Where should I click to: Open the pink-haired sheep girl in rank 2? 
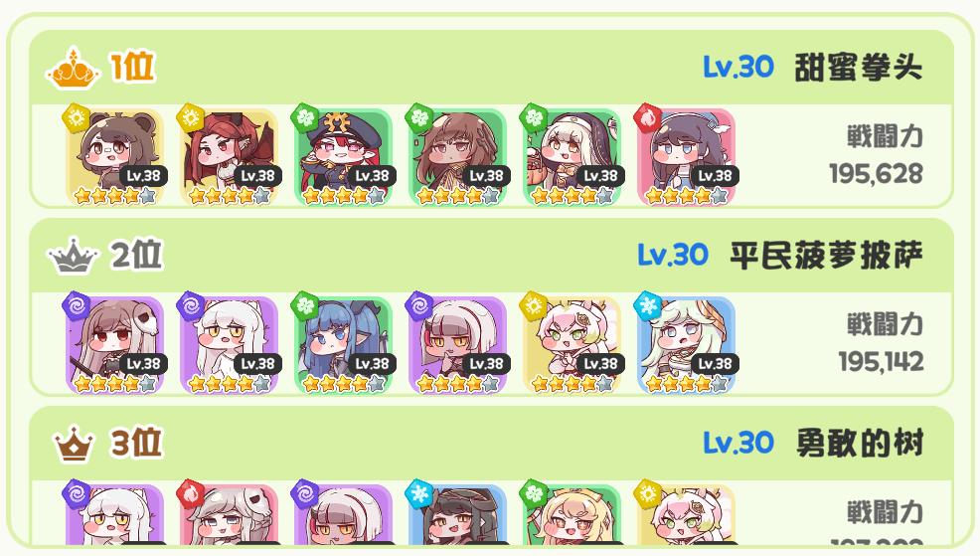point(572,344)
